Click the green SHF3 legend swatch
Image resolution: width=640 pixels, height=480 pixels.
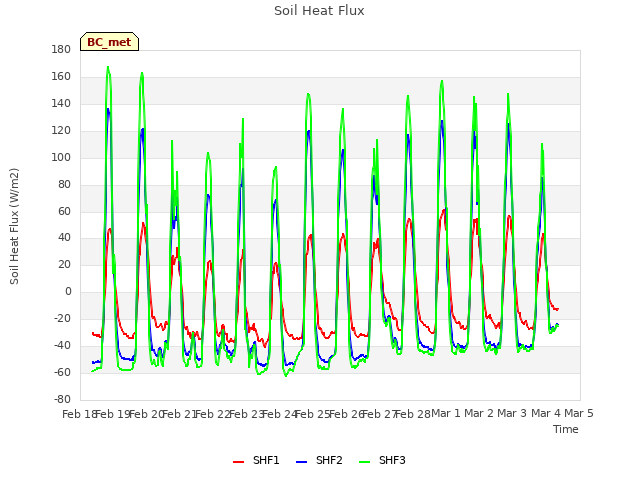(x=364, y=462)
